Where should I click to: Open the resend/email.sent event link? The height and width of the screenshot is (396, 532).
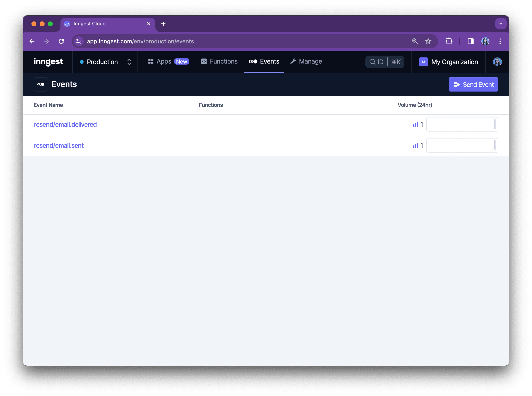coord(58,145)
